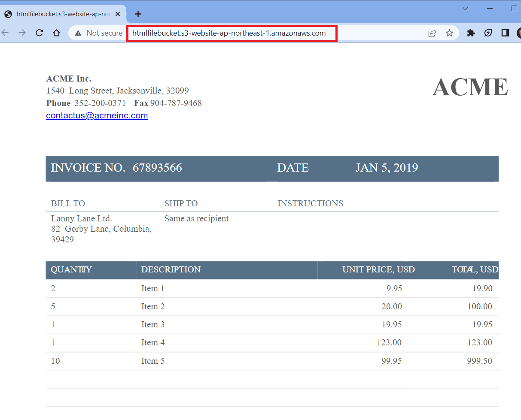The image size is (521, 420).
Task: Click the forward navigation arrow
Action: click(x=22, y=33)
